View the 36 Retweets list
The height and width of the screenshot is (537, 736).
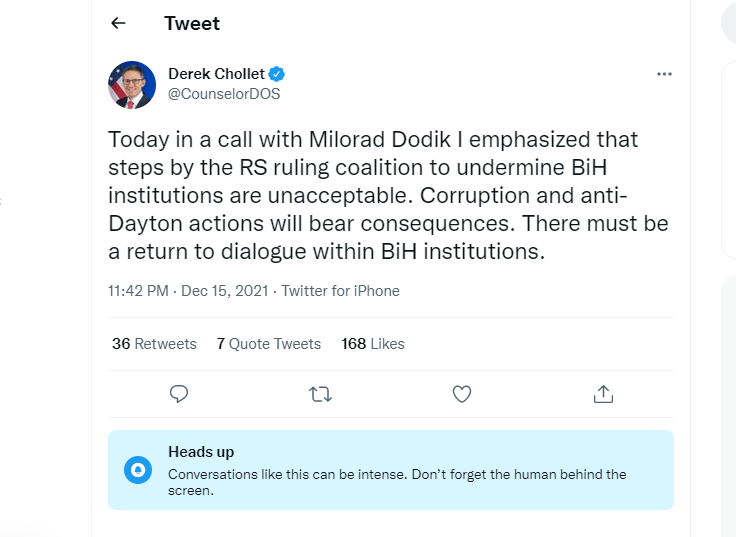154,343
